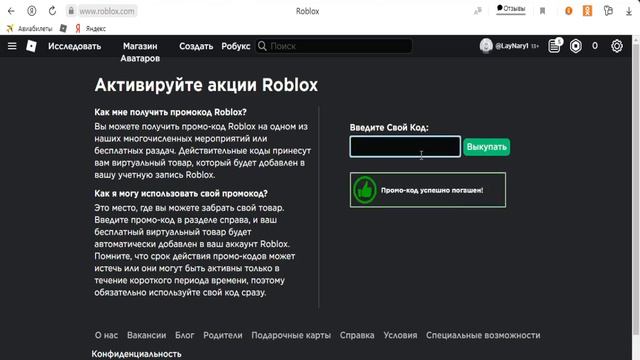Click the Roblox logo home icon
The height and width of the screenshot is (360, 640).
click(x=31, y=46)
